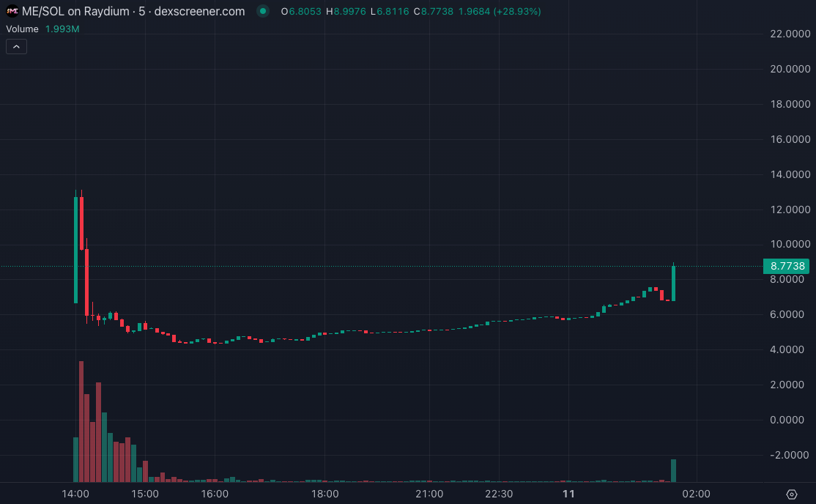Click the ME token logo icon

tap(12, 11)
